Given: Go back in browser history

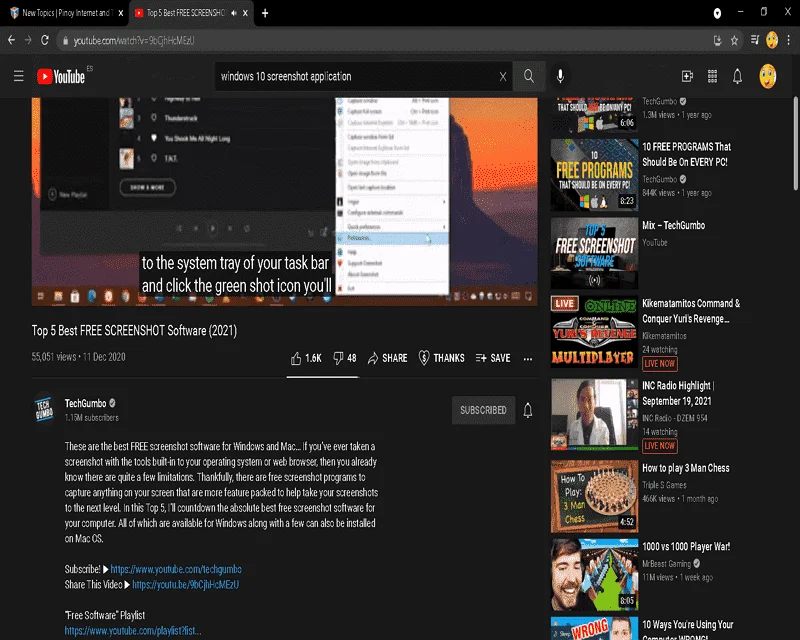Looking at the screenshot, I should coord(11,40).
